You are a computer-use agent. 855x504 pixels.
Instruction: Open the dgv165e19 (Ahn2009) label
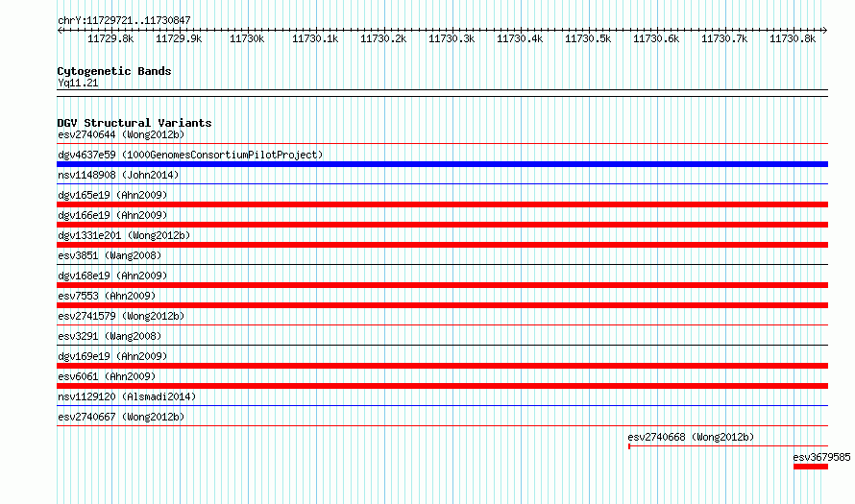coord(112,195)
